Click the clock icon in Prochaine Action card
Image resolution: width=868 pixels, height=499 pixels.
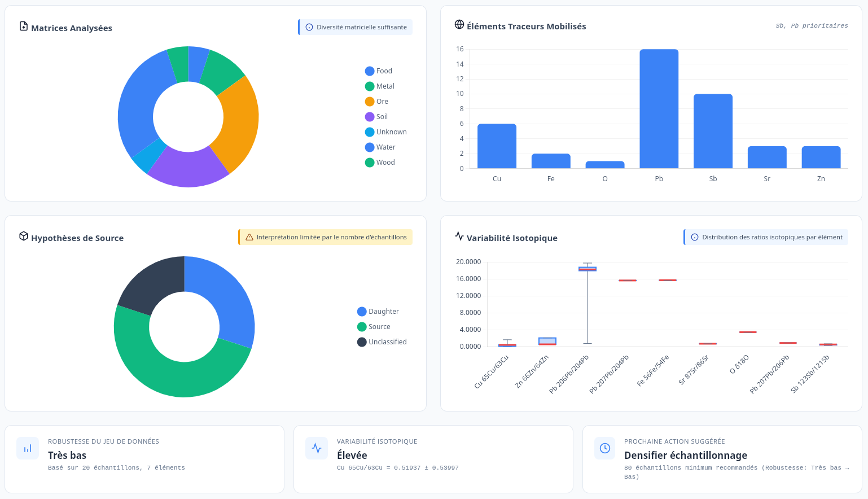click(604, 448)
